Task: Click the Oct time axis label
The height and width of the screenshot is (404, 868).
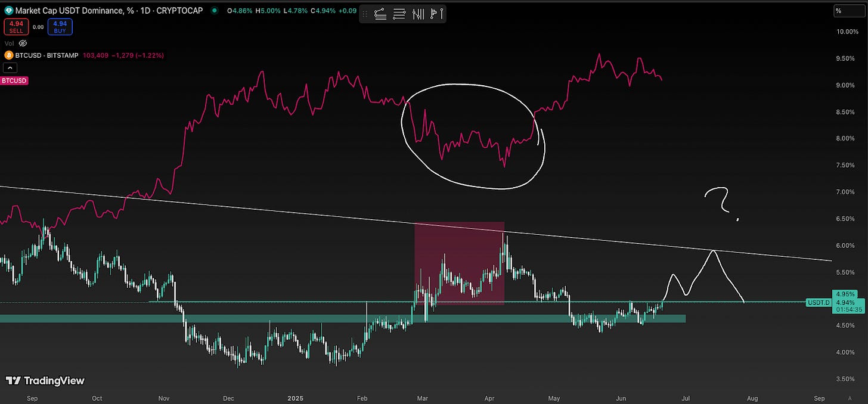Action: 97,397
